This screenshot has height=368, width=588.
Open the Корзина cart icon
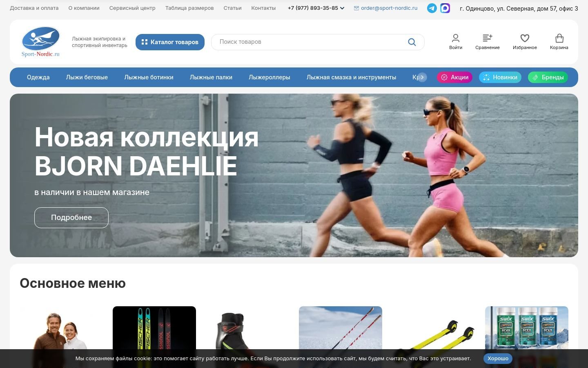(x=559, y=42)
